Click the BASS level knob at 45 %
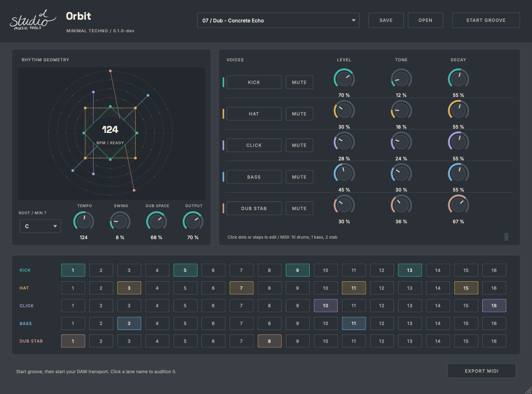The height and width of the screenshot is (394, 532). pyautogui.click(x=344, y=173)
